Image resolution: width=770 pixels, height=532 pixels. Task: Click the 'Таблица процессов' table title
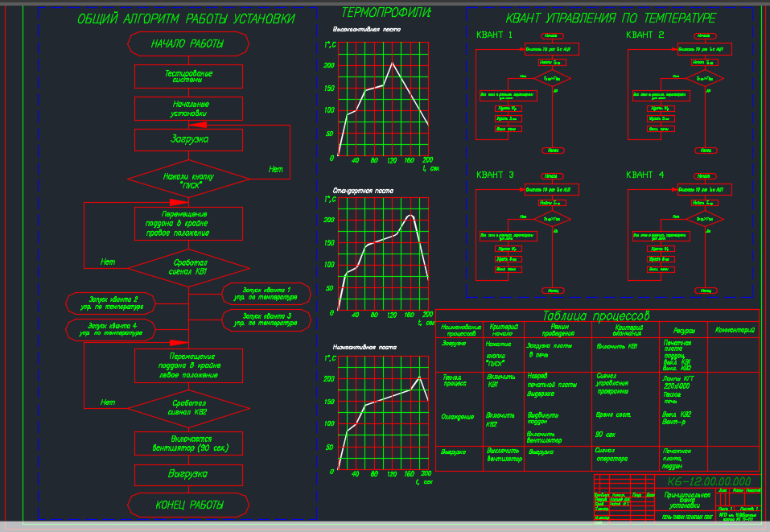[x=595, y=315]
